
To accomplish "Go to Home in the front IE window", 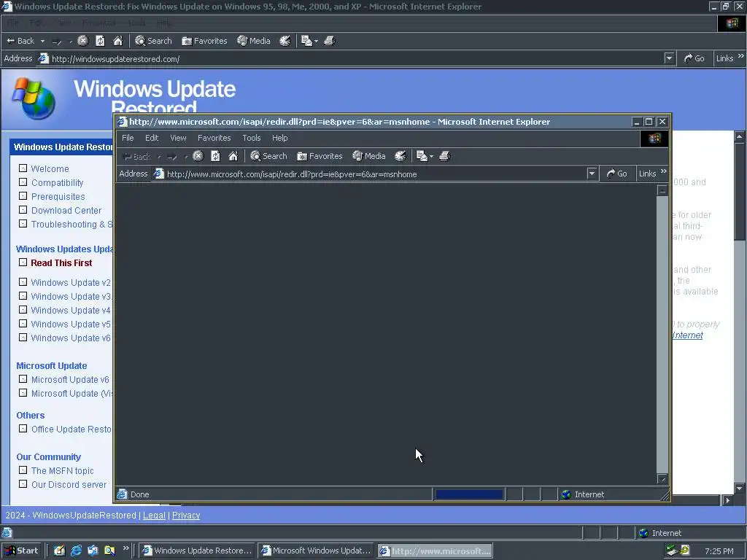I will (233, 156).
